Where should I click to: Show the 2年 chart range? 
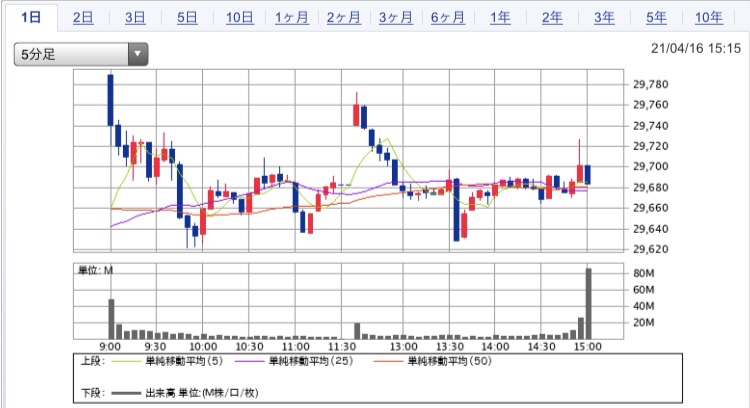click(x=552, y=18)
